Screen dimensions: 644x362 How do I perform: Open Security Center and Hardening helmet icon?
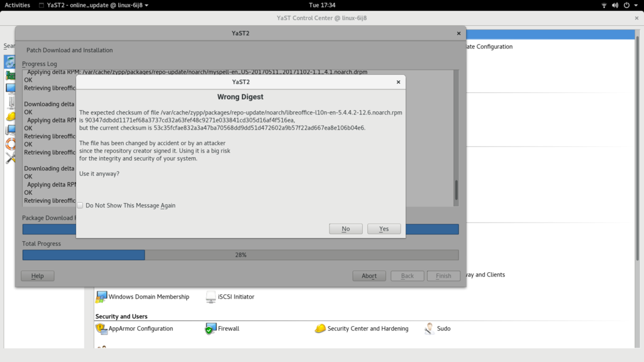320,328
